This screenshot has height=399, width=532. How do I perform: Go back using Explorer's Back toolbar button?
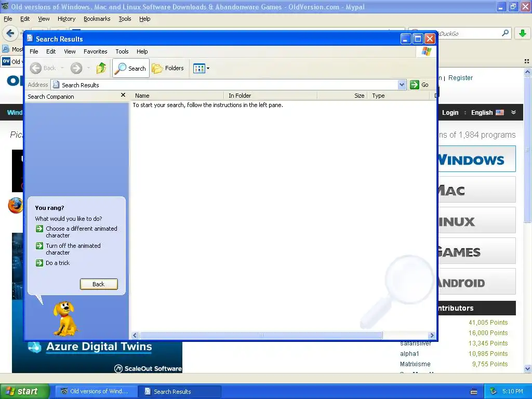click(43, 68)
